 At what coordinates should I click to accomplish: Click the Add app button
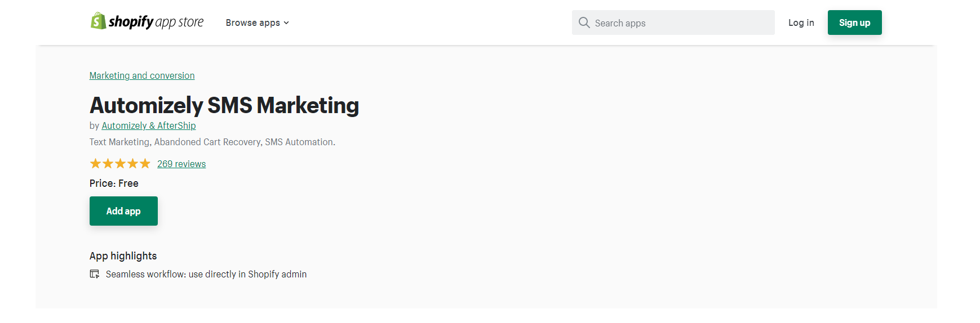pos(123,211)
